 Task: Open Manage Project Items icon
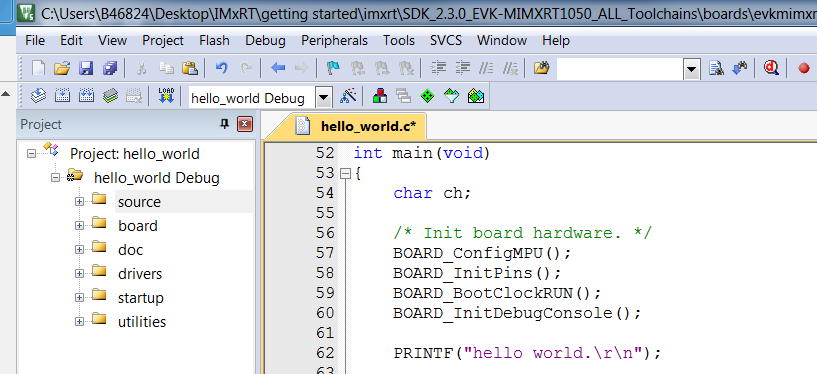(x=380, y=96)
